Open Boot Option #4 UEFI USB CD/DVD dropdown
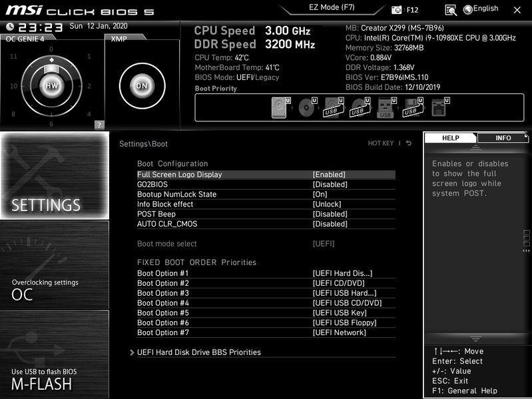The height and width of the screenshot is (399, 532). click(x=347, y=302)
